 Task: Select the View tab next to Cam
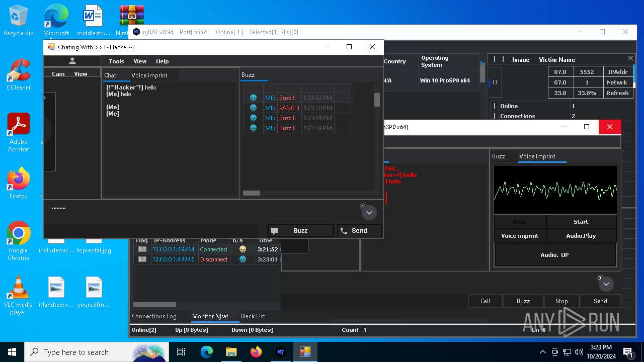[80, 74]
